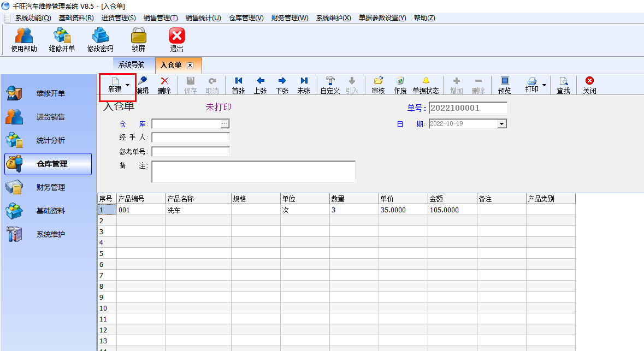
Task: Select 维修开单 in the sidebar
Action: [48, 93]
